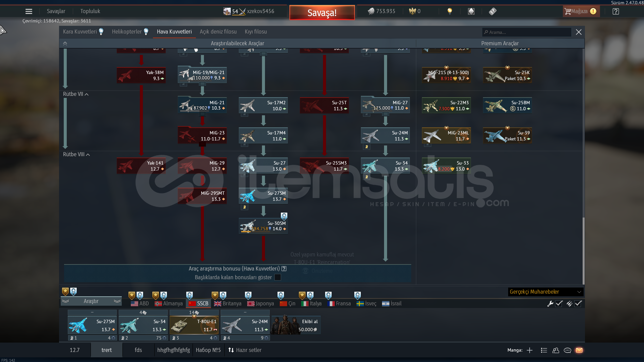This screenshot has height=362, width=644.
Task: Click the wrench auto-repair icon
Action: pos(550,304)
